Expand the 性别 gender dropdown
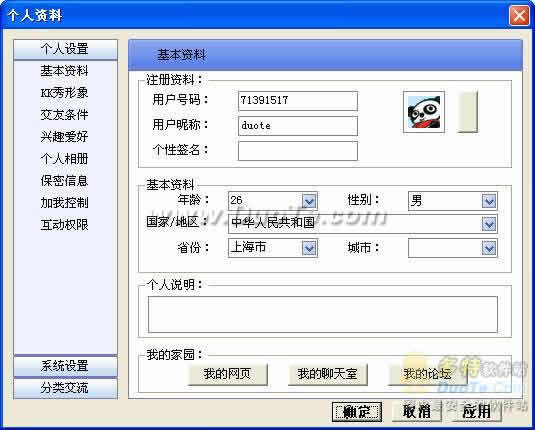 coord(489,201)
